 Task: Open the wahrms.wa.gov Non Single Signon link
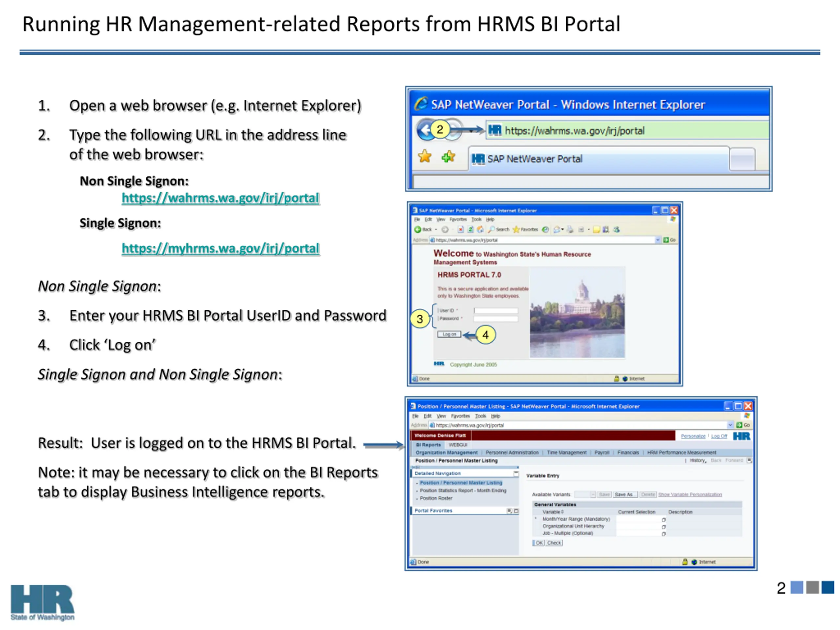[220, 198]
